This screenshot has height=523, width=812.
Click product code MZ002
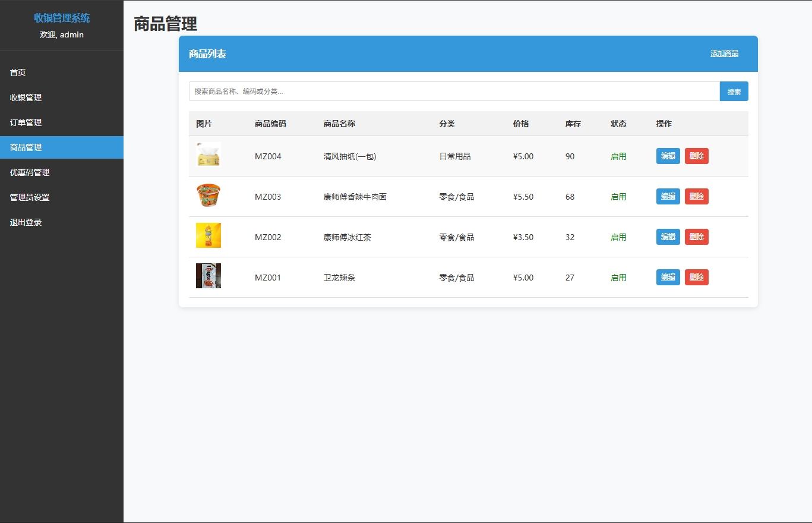[268, 237]
